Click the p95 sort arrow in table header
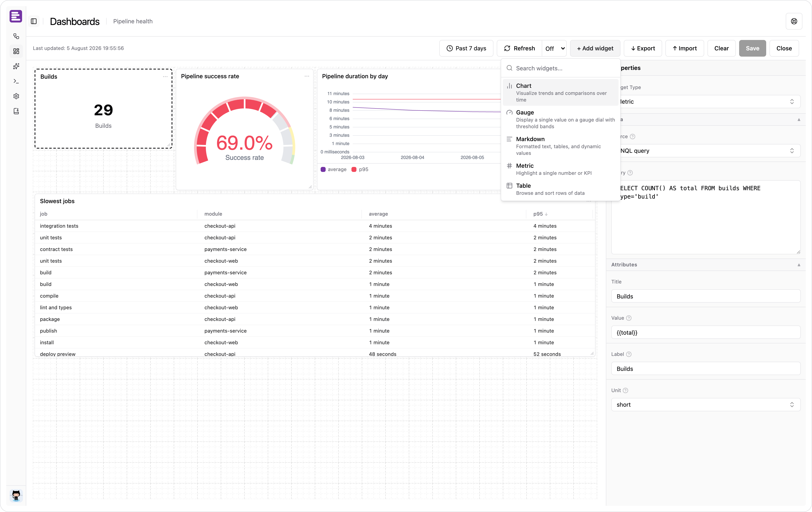 (x=546, y=214)
